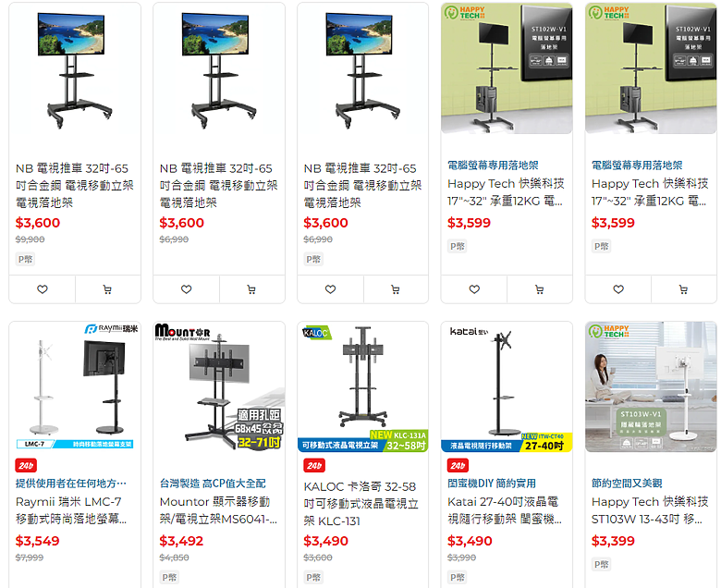The height and width of the screenshot is (588, 721).
Task: Add the first Happy Tech $3,599 stand to the cart
Action: (x=540, y=289)
